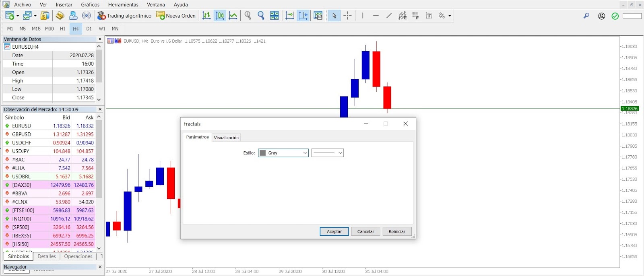Open the user account profile icon
The image size is (644, 276).
click(x=602, y=16)
